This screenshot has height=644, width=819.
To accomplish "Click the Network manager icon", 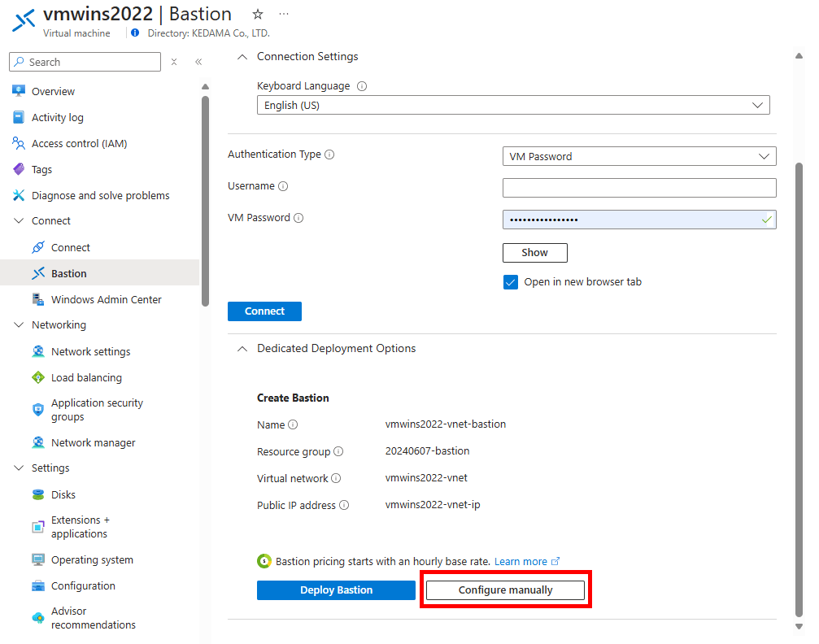I will pos(38,442).
